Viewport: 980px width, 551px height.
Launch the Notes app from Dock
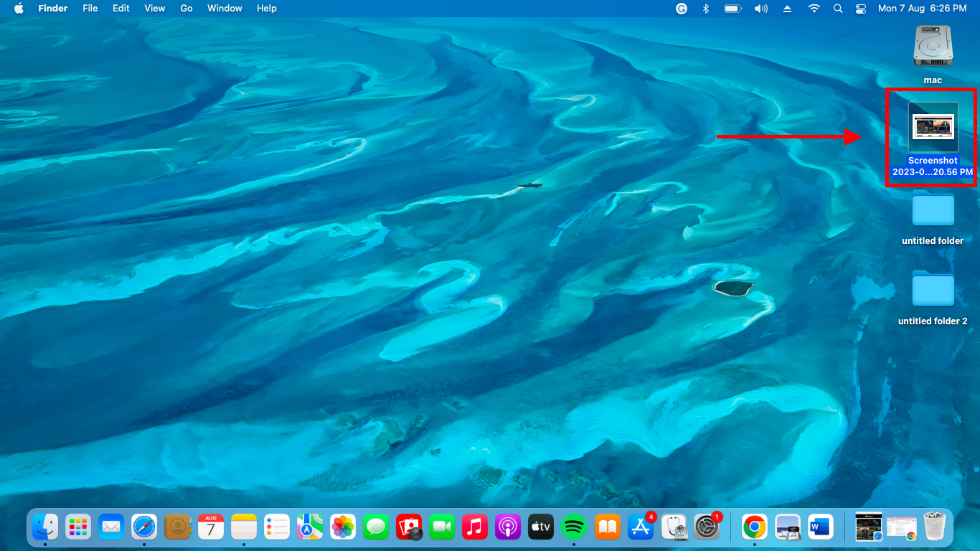[x=244, y=527]
